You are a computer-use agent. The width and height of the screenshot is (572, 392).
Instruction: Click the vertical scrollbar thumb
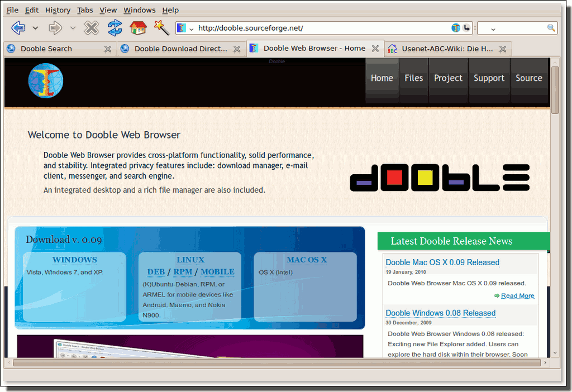tap(555, 89)
